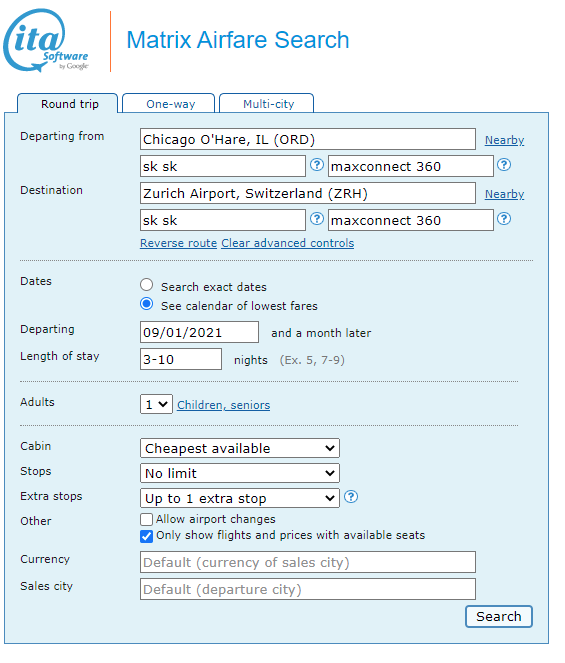Image resolution: width=565 pixels, height=663 pixels.
Task: Uncheck only show flights with available seats
Action: 146,537
